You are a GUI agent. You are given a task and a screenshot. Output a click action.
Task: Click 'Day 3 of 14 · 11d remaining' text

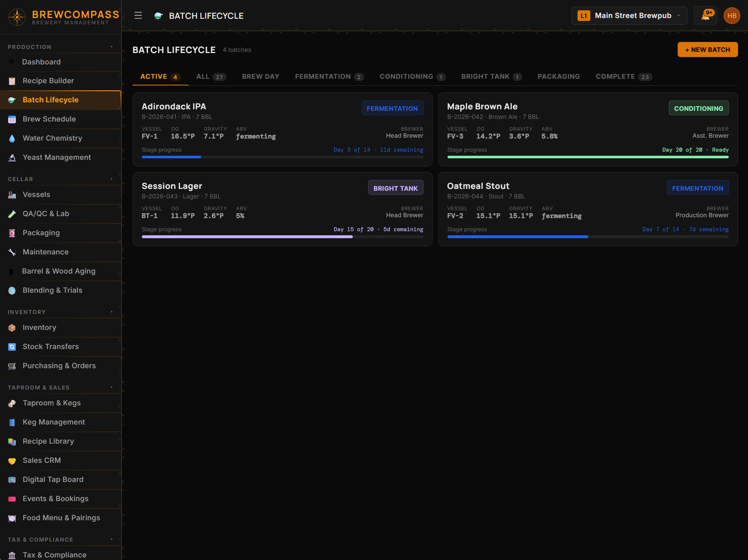(x=378, y=150)
